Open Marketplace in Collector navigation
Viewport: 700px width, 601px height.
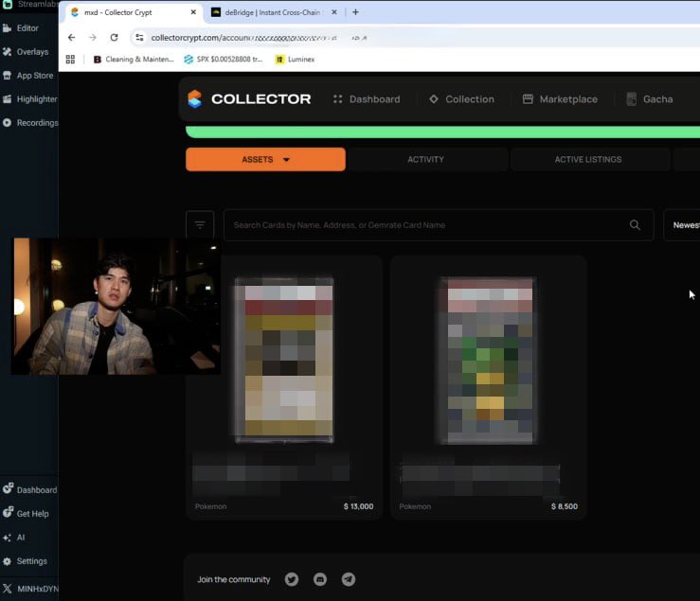pos(560,99)
